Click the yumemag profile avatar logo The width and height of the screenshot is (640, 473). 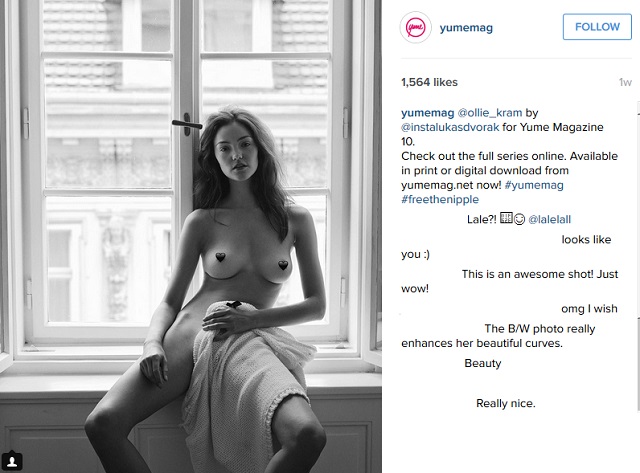coord(415,27)
